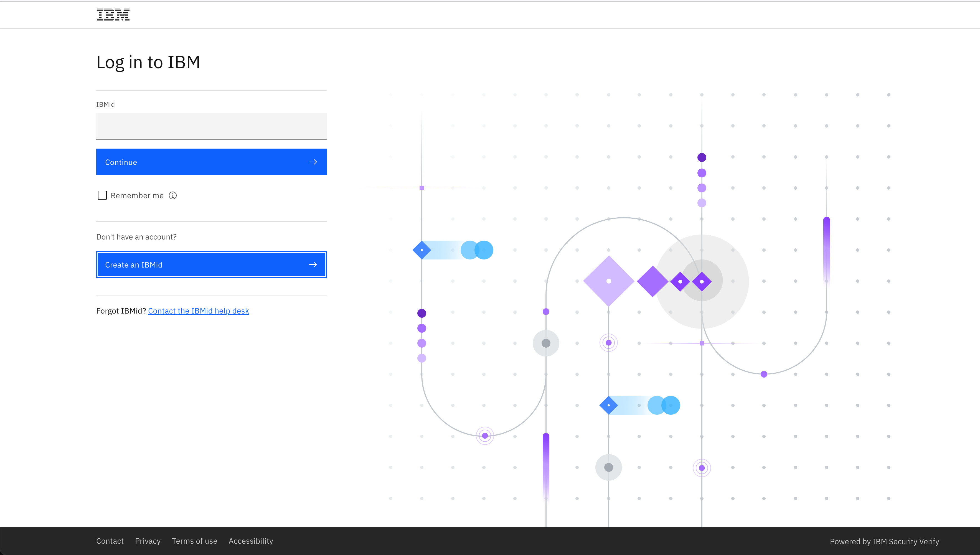
Task: Click the purple diamond node icon center right
Action: [x=701, y=281]
